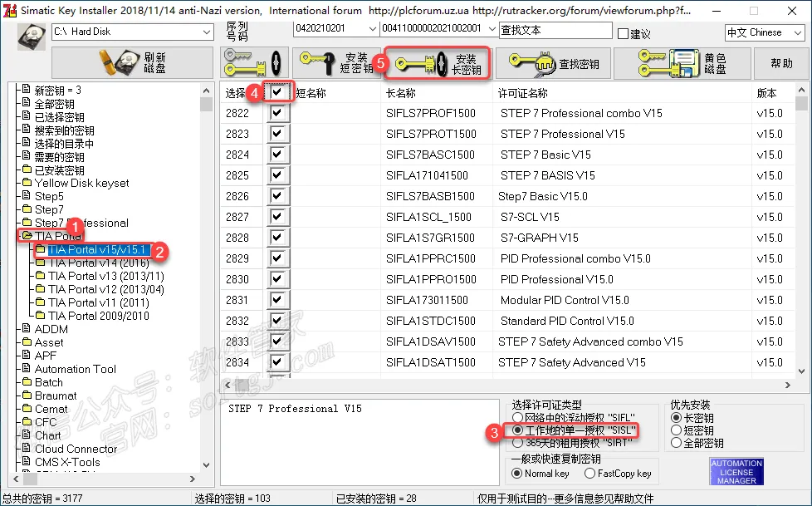Select 长密钥 priority radio button

(676, 417)
